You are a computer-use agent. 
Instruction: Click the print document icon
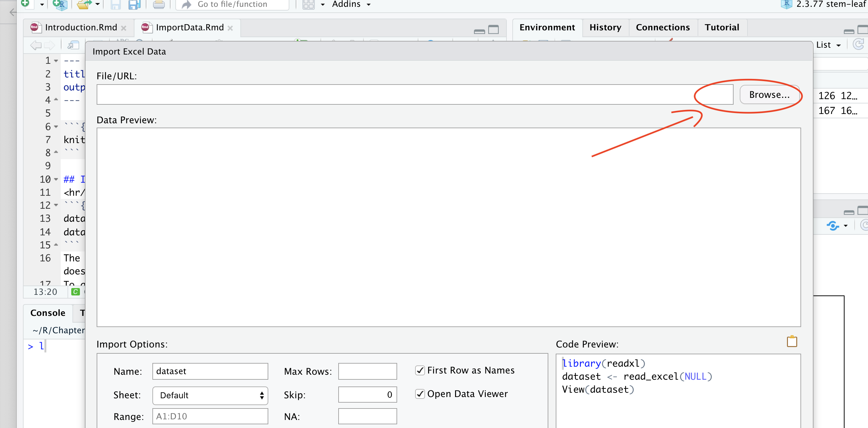(159, 4)
